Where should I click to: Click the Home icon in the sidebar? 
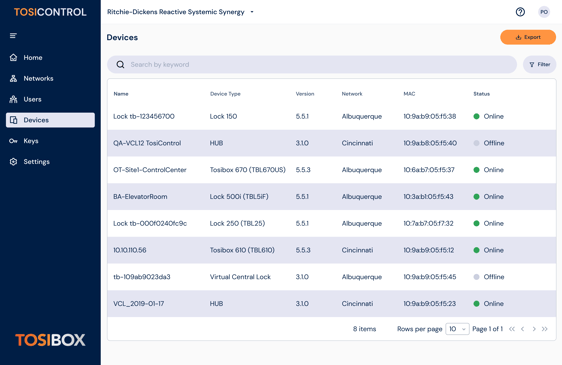pos(13,57)
